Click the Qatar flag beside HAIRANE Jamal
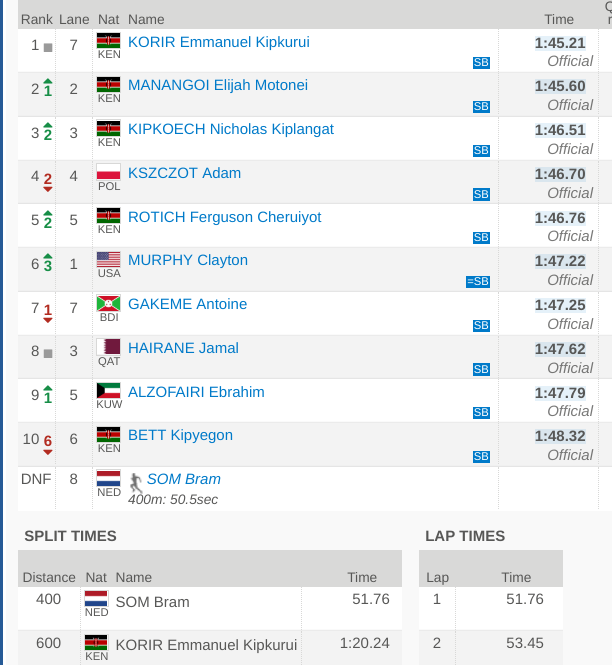Screen dimensions: 612x665 coord(109,347)
